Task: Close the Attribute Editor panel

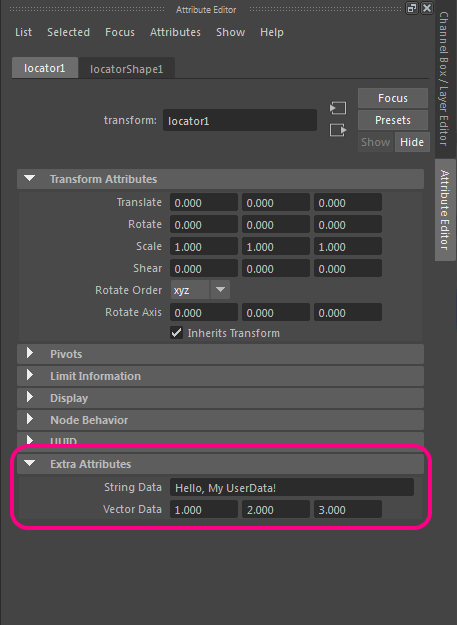Action: point(427,8)
